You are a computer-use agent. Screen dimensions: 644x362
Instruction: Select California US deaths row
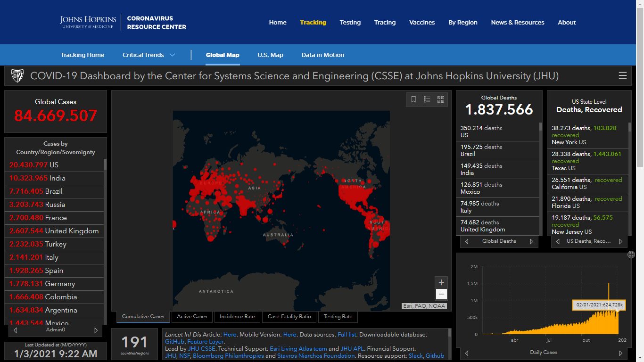click(588, 183)
